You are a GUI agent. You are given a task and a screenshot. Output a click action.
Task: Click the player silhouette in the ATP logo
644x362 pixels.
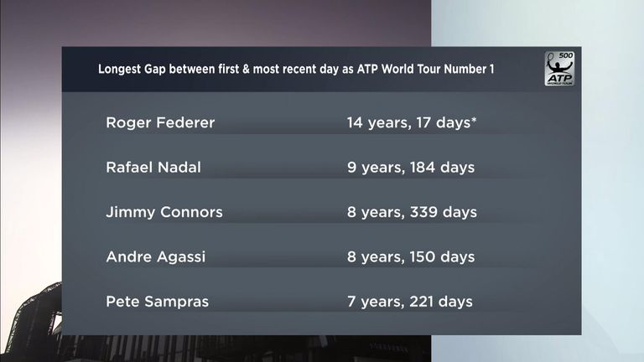[558, 66]
